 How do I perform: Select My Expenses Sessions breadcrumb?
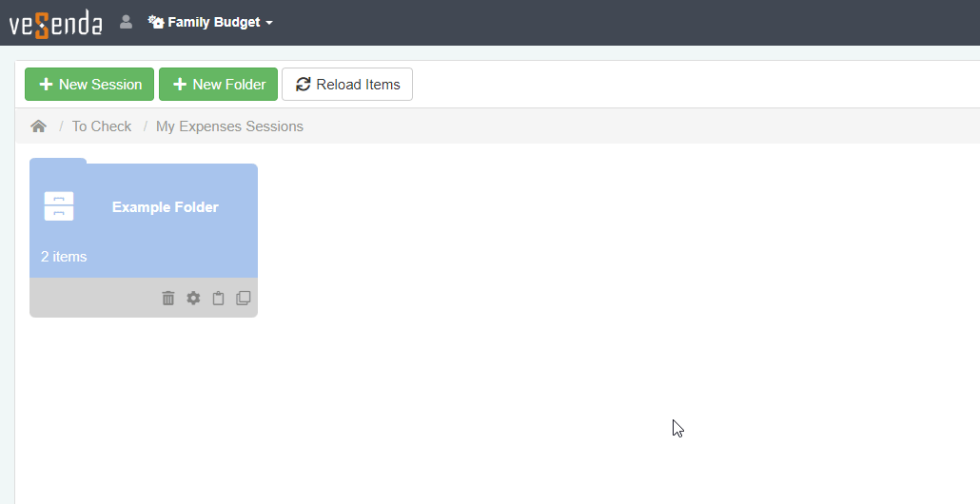click(x=229, y=126)
